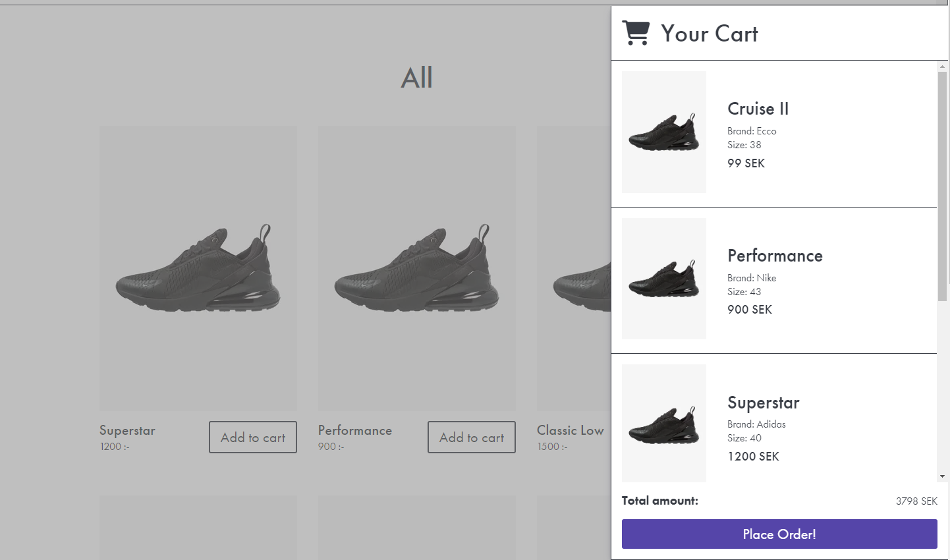Click the Superstar title in the cart

(764, 403)
